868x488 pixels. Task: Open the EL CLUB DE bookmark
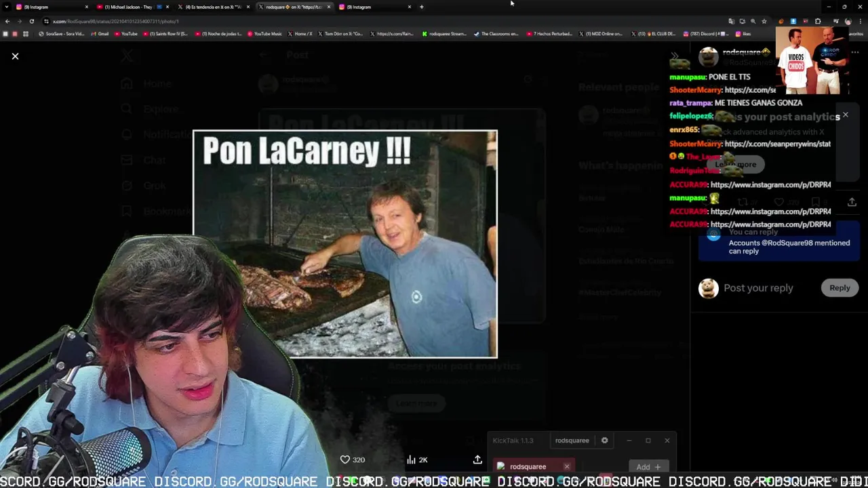(654, 34)
